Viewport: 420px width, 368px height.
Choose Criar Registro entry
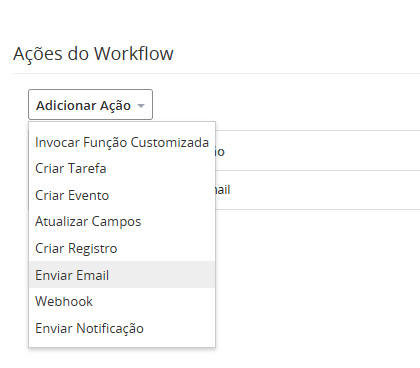[122, 248]
